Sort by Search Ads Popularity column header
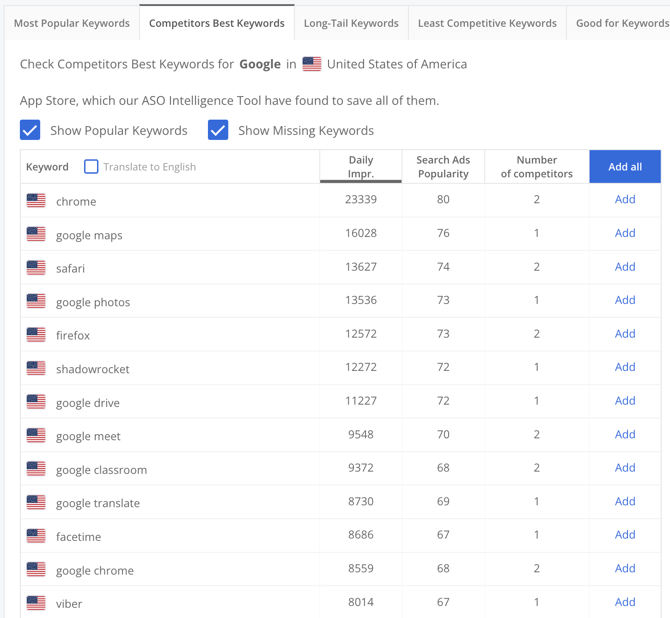The width and height of the screenshot is (670, 618). tap(443, 167)
